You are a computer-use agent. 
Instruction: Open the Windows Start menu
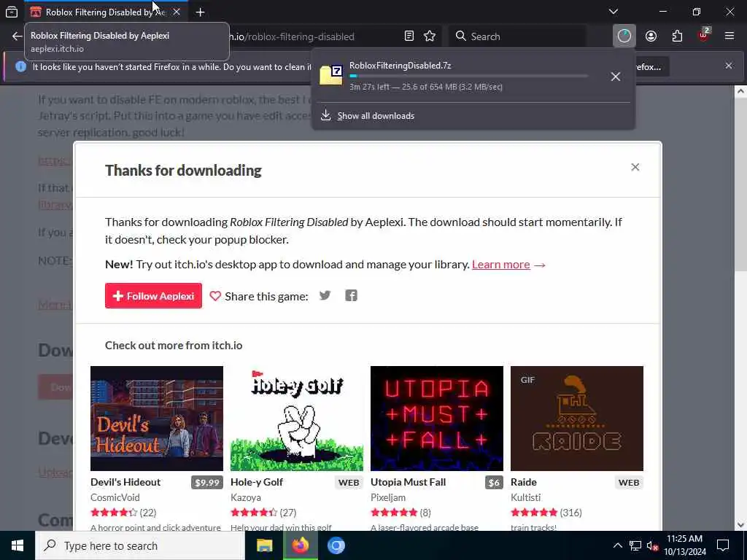[18, 545]
